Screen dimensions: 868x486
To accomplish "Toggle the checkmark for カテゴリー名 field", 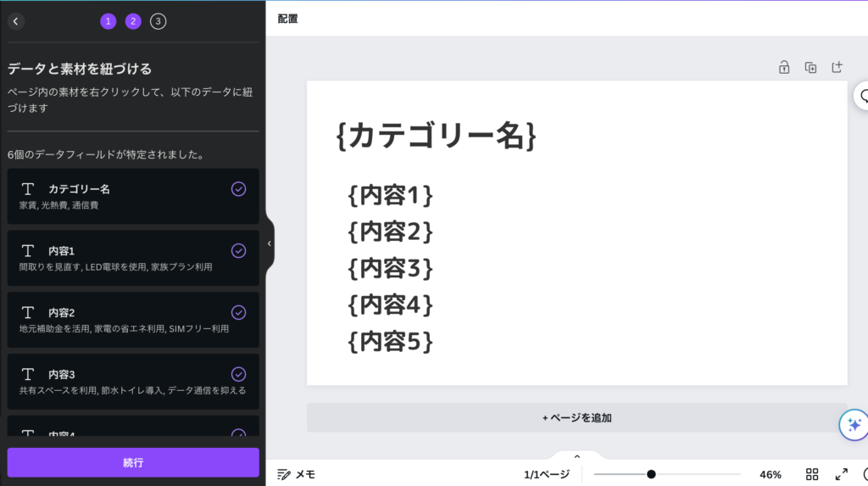I will coord(238,189).
